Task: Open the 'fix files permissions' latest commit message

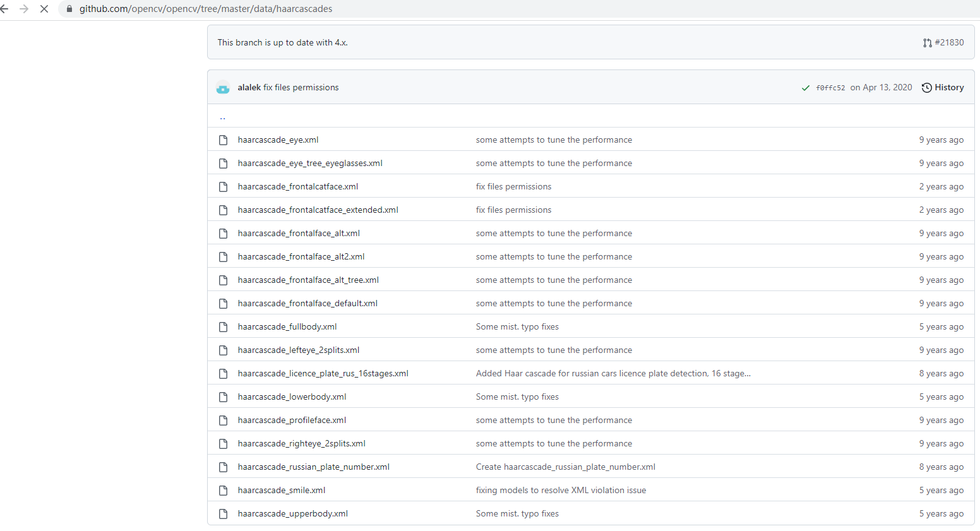Action: coord(301,87)
